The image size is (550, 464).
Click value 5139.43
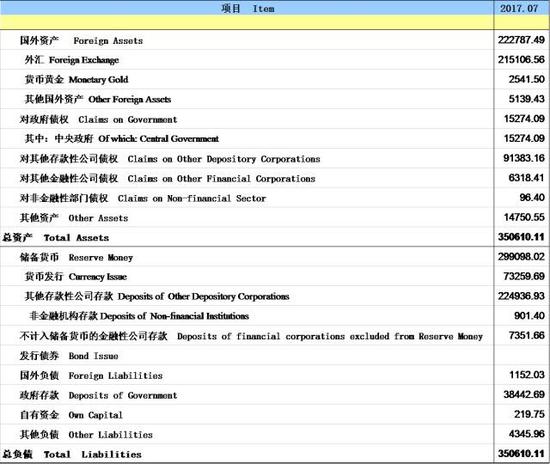527,99
